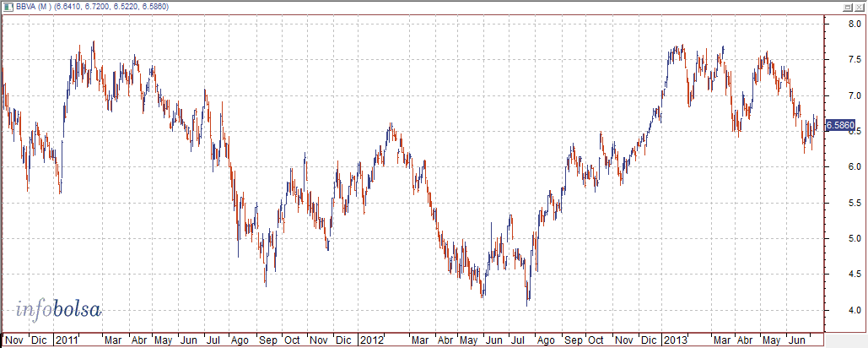This screenshot has width=868, height=348.
Task: Click the 5.5 price axis label
Action: 853,203
